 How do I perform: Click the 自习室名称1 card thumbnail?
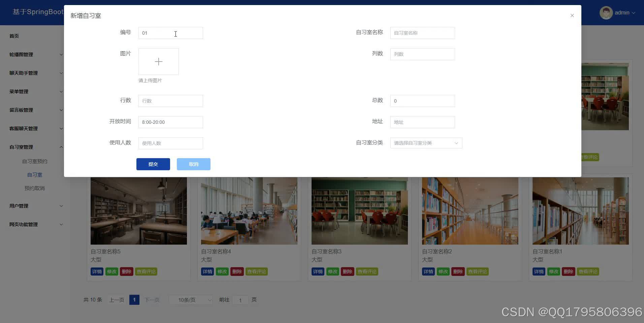580,211
